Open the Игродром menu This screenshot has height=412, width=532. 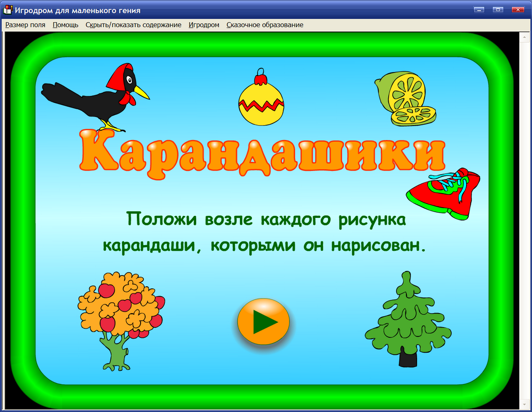[204, 25]
